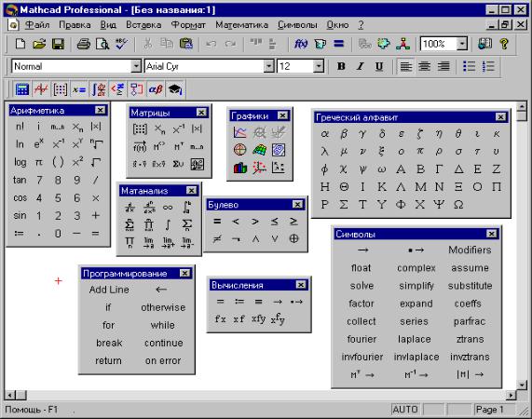Viewport: 532px width, 419px height.
Task: Open the Правка menu
Action: coord(75,25)
